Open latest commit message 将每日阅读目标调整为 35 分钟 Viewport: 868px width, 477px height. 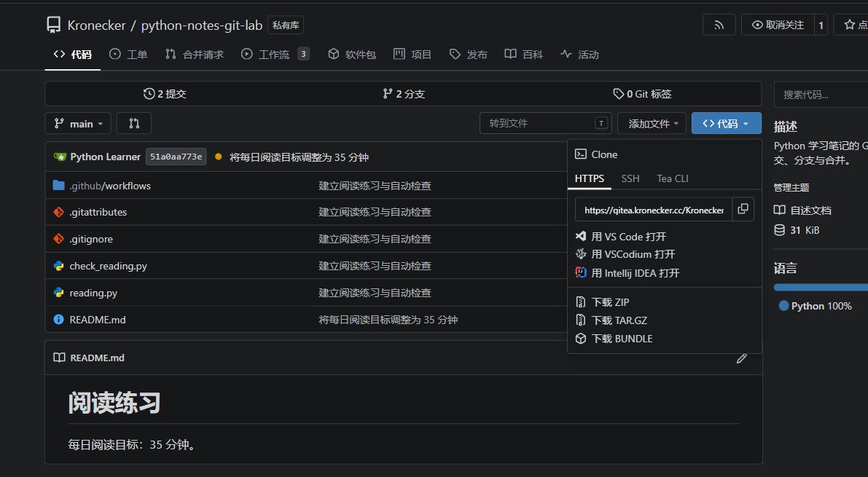(x=299, y=157)
